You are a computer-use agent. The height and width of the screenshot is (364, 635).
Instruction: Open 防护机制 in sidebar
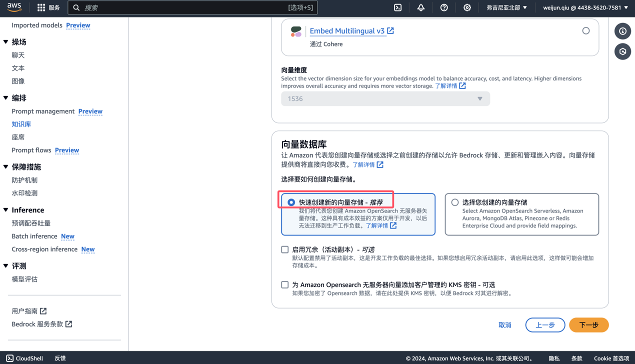(x=24, y=180)
